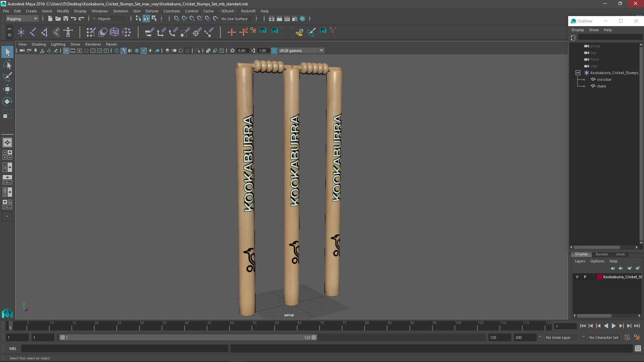Open the No Character Set dropdown
Image resolution: width=644 pixels, height=362 pixels.
tap(605, 338)
